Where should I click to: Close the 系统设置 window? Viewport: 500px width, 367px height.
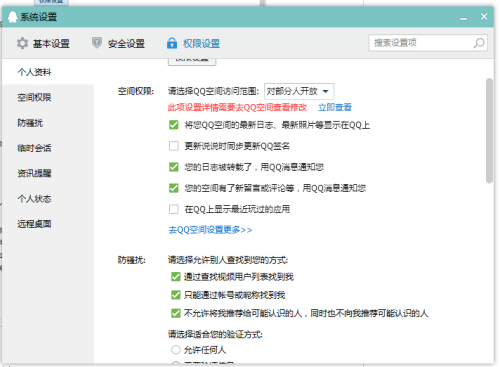484,17
